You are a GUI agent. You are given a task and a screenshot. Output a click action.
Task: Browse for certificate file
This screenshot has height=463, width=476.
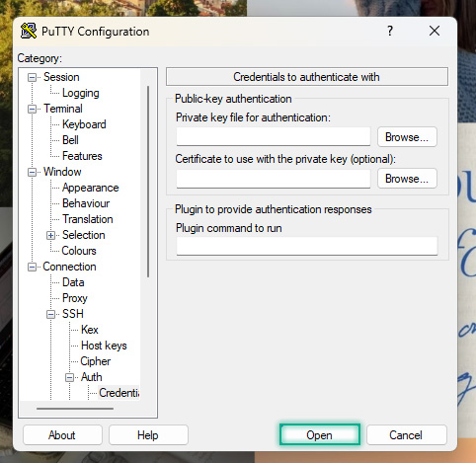coord(407,179)
